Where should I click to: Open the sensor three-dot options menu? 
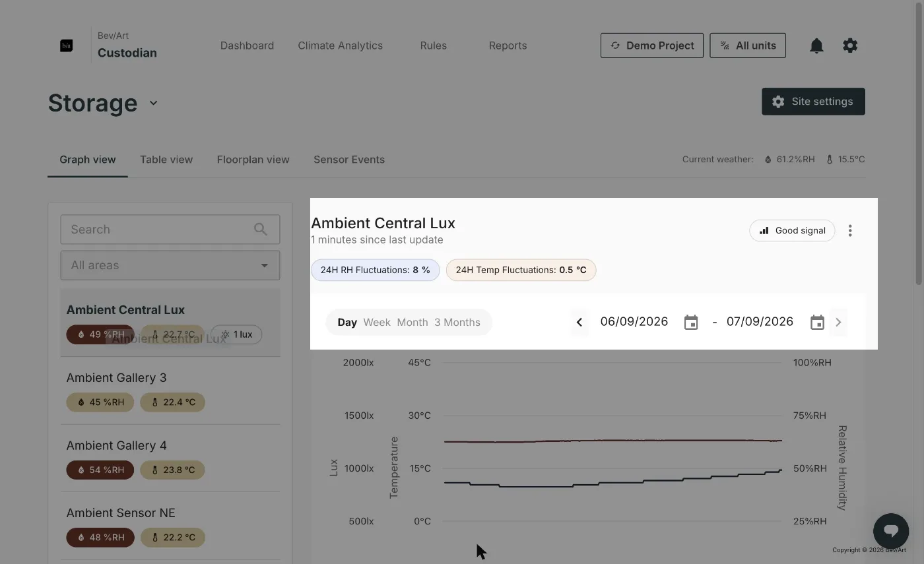[x=850, y=230]
